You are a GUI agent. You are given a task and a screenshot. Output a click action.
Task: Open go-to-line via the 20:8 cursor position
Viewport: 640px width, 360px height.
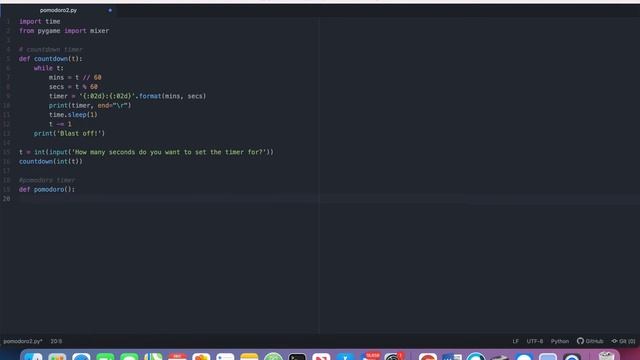pos(56,341)
